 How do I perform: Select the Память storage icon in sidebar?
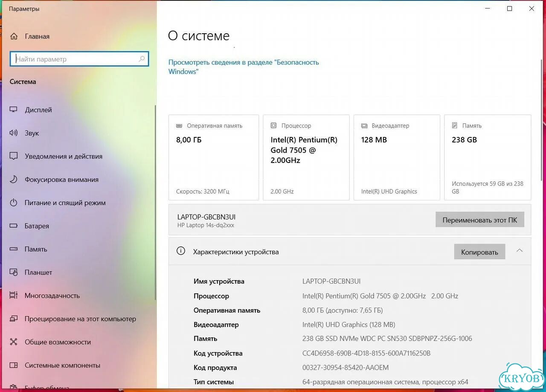(x=14, y=249)
